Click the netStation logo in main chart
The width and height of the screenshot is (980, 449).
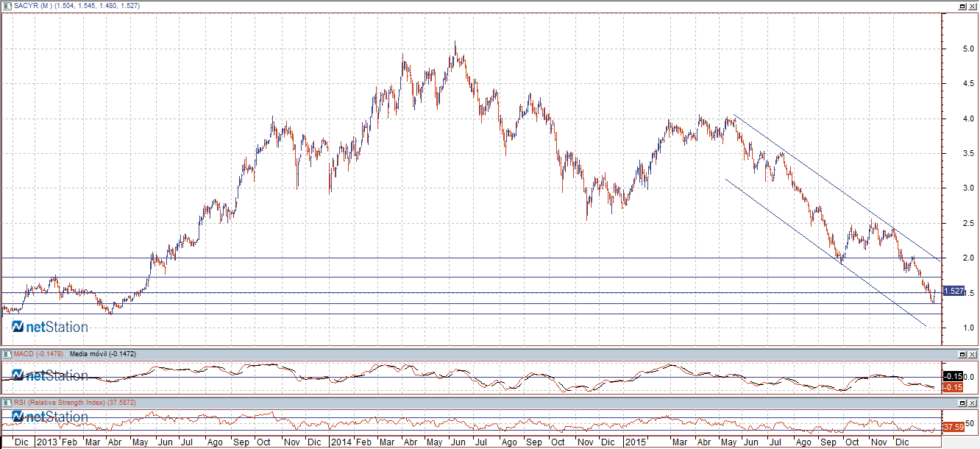pyautogui.click(x=50, y=327)
